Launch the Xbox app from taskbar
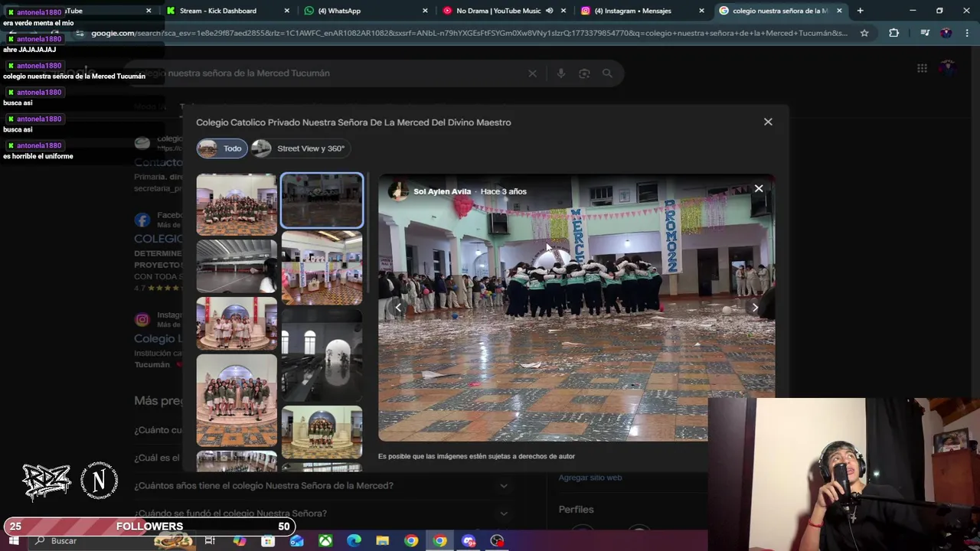The height and width of the screenshot is (551, 980). click(325, 541)
